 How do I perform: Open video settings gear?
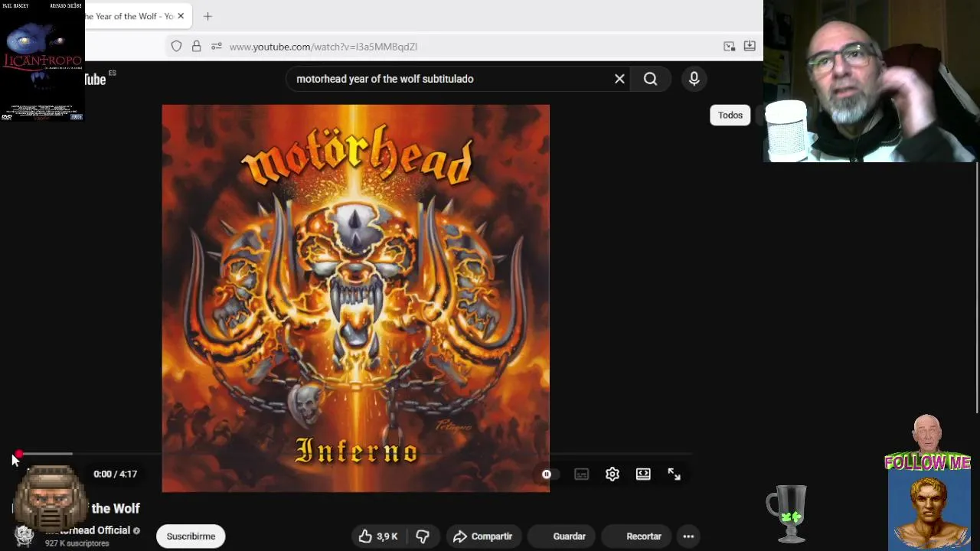pyautogui.click(x=612, y=474)
